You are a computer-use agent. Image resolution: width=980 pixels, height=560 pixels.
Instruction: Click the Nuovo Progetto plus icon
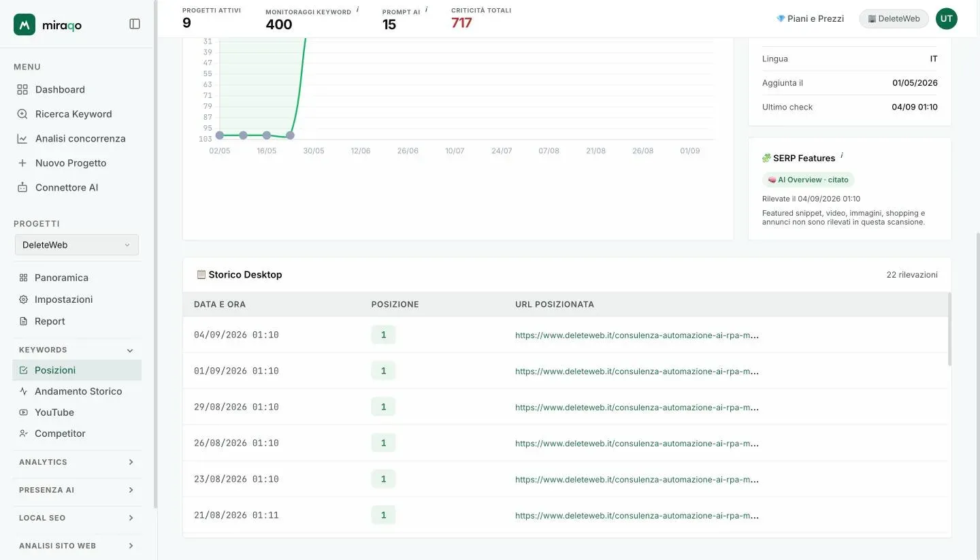tap(22, 163)
